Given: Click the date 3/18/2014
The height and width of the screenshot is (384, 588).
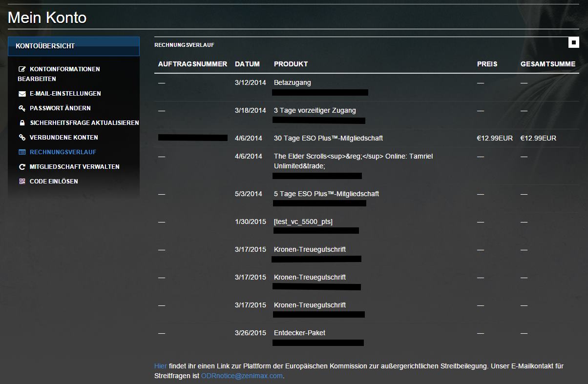Looking at the screenshot, I should [251, 110].
